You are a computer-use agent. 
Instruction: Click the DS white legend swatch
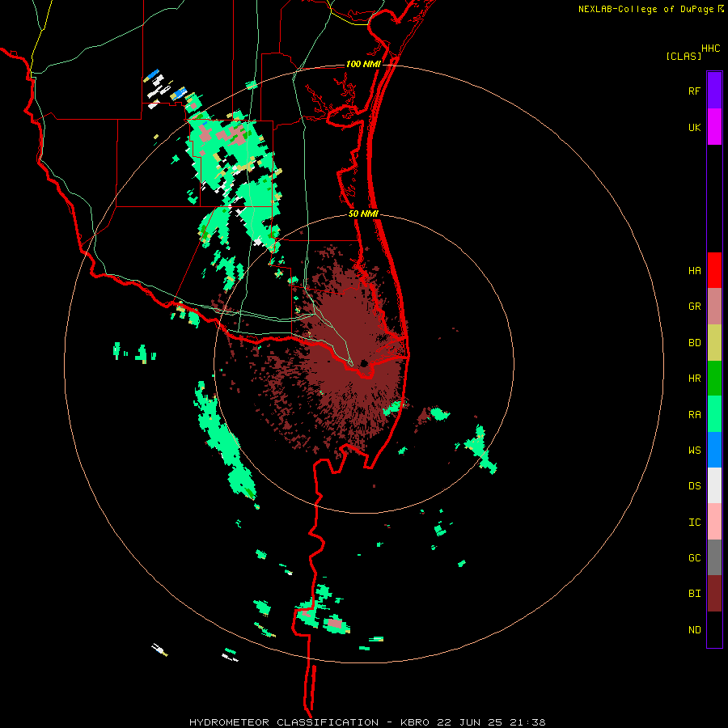pyautogui.click(x=714, y=485)
